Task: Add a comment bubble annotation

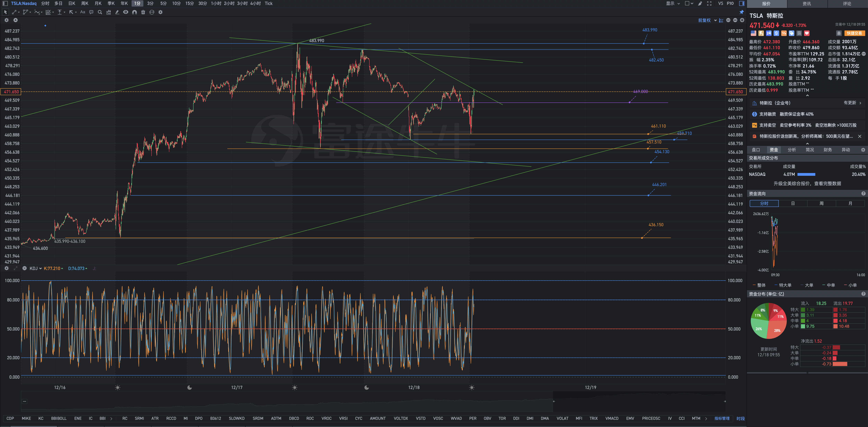Action: click(x=91, y=12)
